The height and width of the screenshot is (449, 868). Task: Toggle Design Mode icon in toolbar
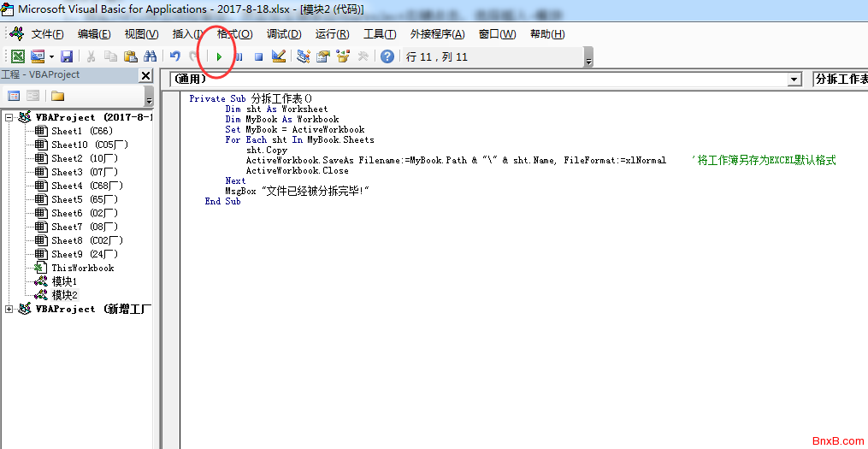point(279,56)
